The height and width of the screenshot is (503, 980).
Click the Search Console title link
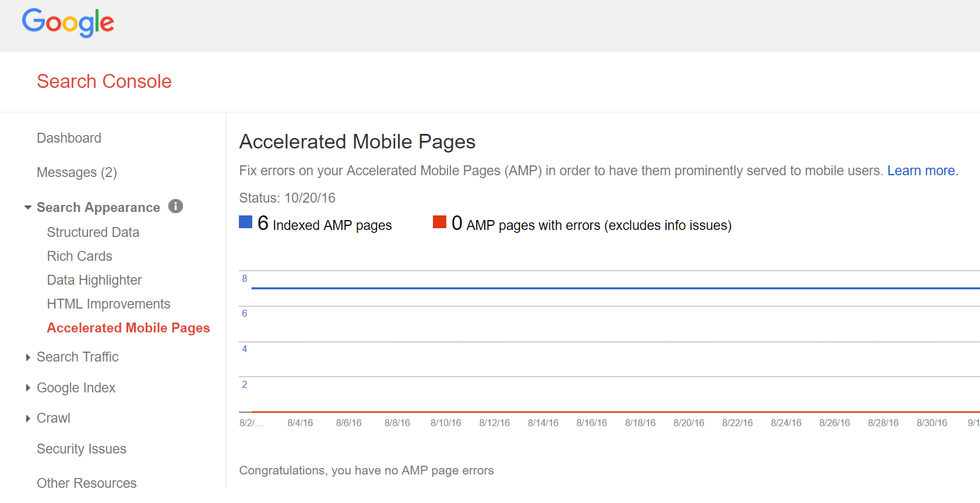tap(104, 82)
